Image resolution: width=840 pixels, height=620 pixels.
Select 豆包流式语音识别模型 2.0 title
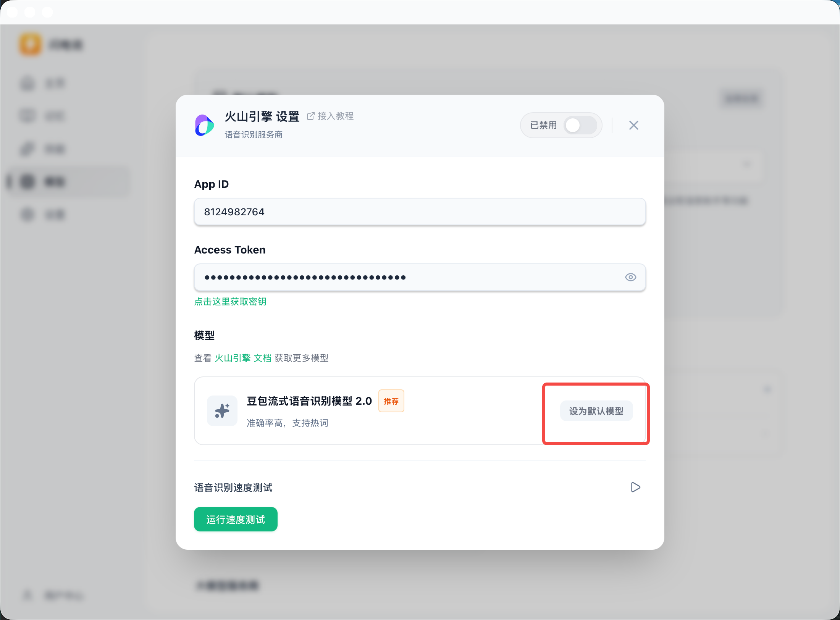click(x=309, y=401)
